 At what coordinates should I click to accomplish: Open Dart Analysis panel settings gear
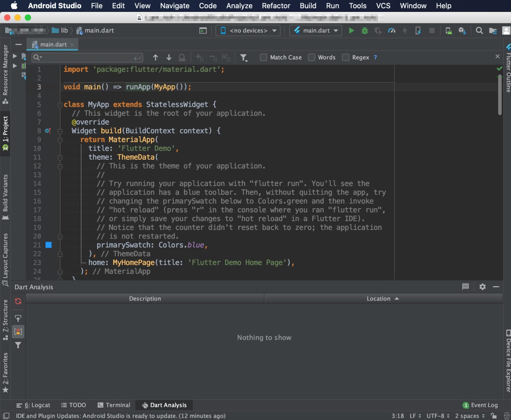482,287
